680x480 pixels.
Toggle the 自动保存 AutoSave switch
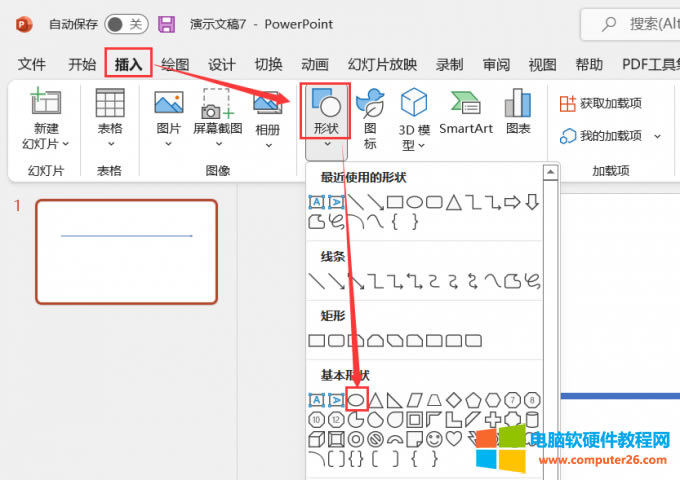click(126, 24)
